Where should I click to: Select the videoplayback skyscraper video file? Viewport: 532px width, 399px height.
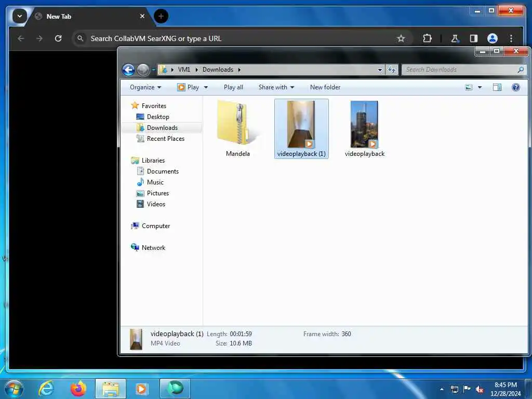coord(365,128)
